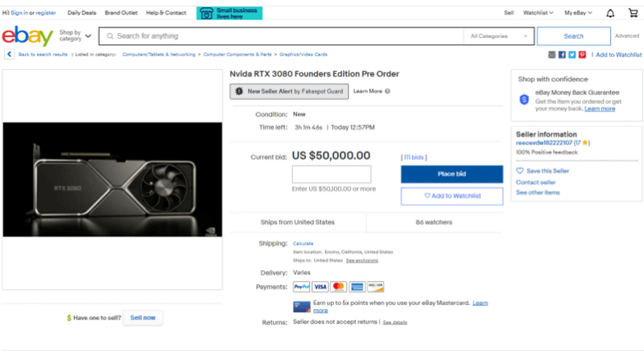Expand the Shop by category dropdown
Screen dimensions: 644x351
[x=75, y=35]
